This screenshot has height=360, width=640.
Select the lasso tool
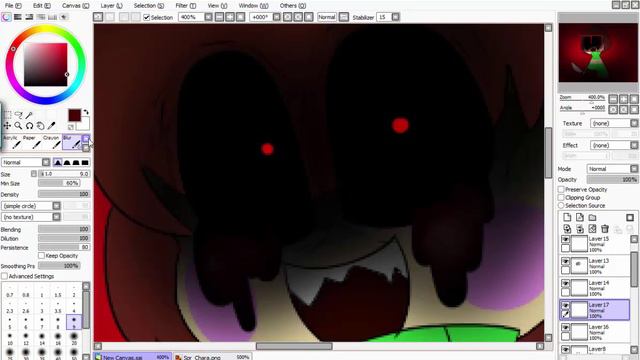[x=18, y=116]
